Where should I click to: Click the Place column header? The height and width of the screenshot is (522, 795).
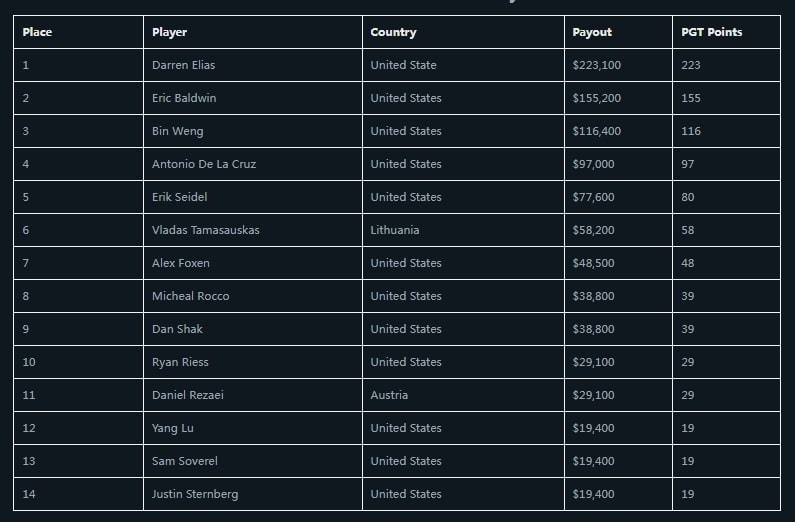tap(37, 32)
